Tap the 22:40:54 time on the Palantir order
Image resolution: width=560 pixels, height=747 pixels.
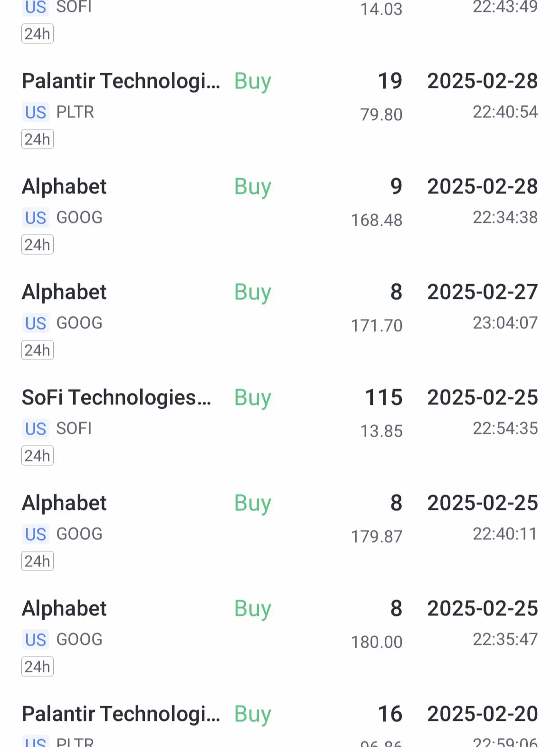(x=505, y=112)
